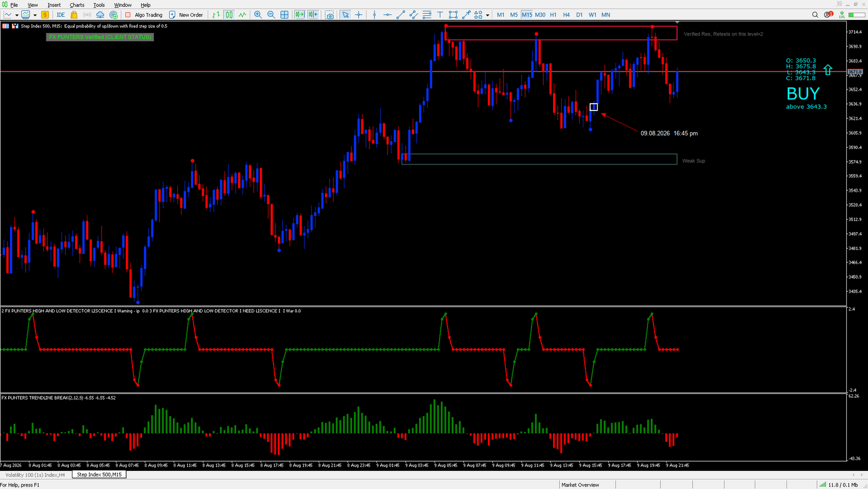Set timeframe to D1

[x=579, y=15]
